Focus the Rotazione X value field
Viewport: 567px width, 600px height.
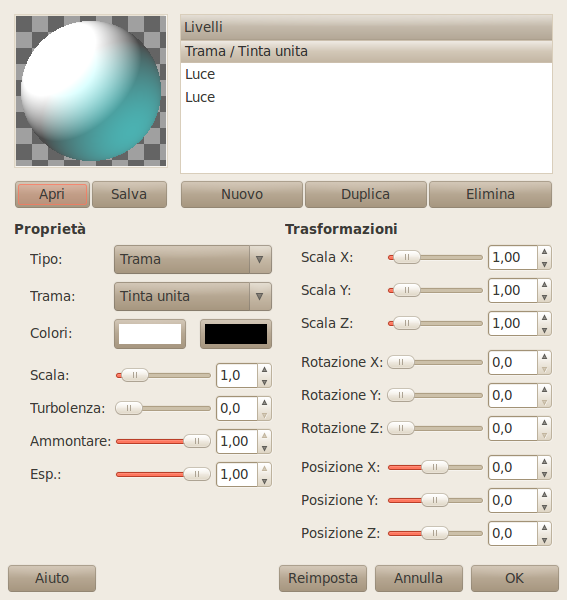pos(513,362)
